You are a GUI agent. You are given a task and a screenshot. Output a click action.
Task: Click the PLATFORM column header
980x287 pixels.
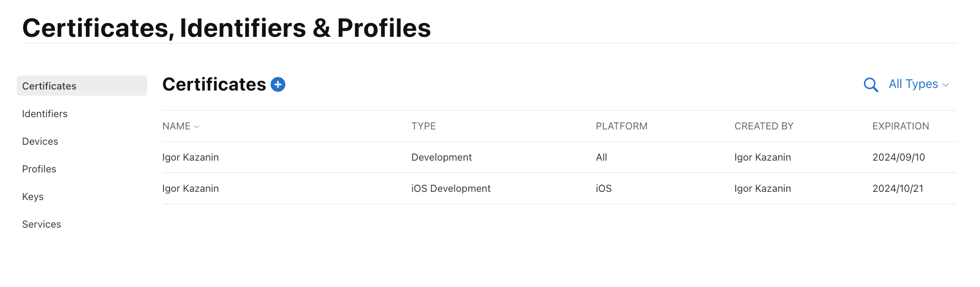tap(621, 126)
